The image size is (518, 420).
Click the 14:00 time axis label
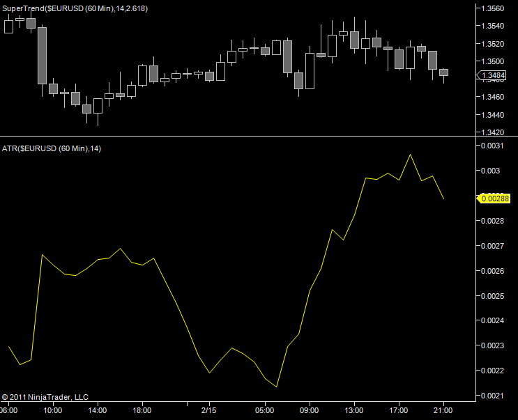(98, 410)
